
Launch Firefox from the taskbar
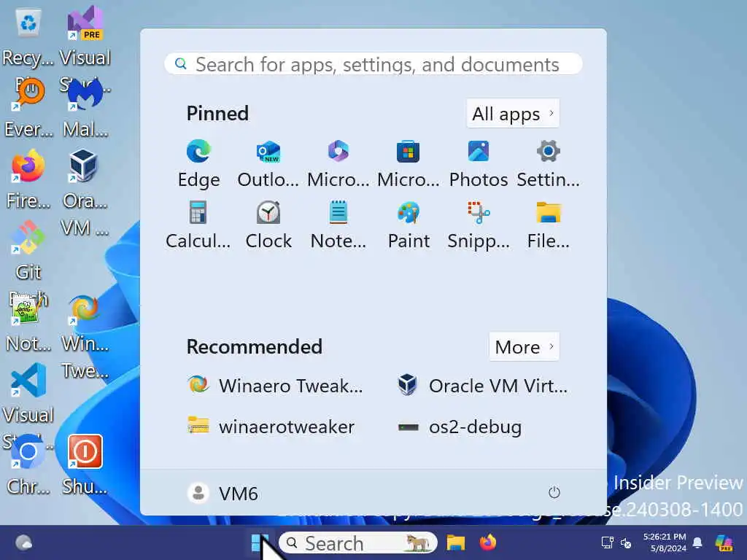tap(488, 542)
